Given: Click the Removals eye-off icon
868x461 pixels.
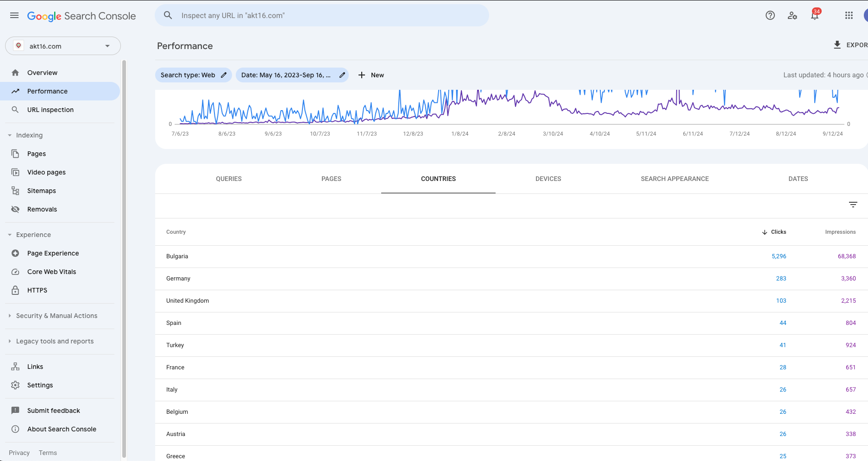Looking at the screenshot, I should point(15,209).
